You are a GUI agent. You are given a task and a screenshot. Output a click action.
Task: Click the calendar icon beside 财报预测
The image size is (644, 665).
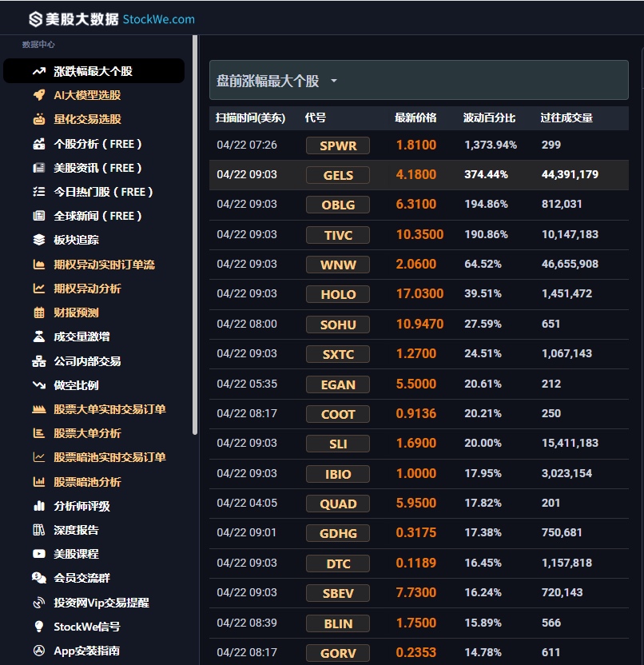[x=39, y=313]
